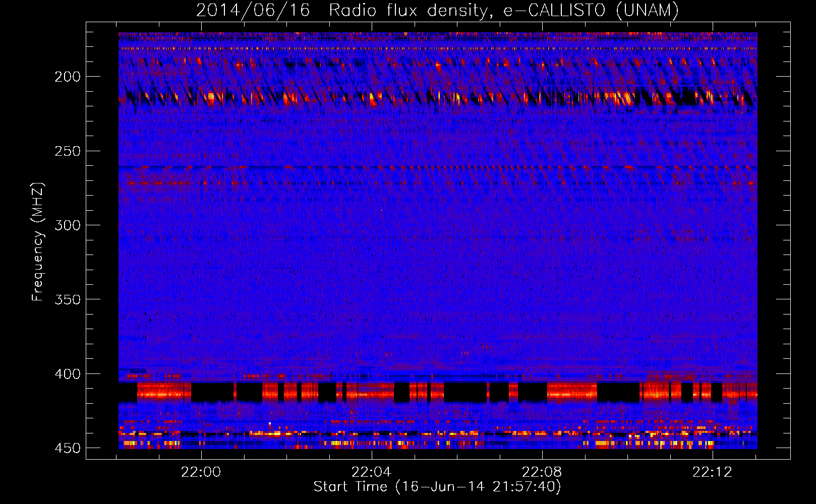Image resolution: width=816 pixels, height=504 pixels.
Task: Click the '400' frequency tick label
Action: (68, 374)
